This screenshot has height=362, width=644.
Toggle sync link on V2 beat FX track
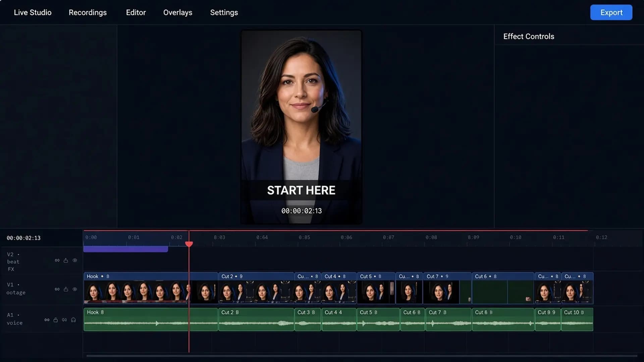click(57, 260)
